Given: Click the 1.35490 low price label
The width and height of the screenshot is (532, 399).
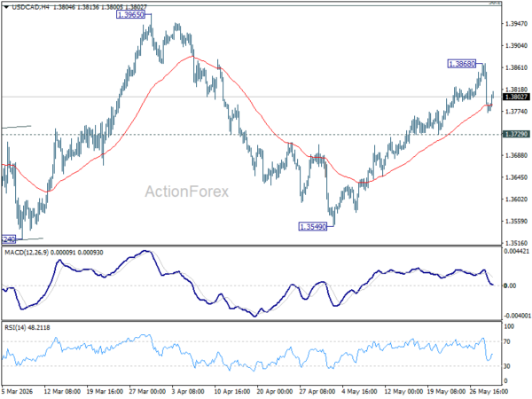Looking at the screenshot, I should coord(312,226).
